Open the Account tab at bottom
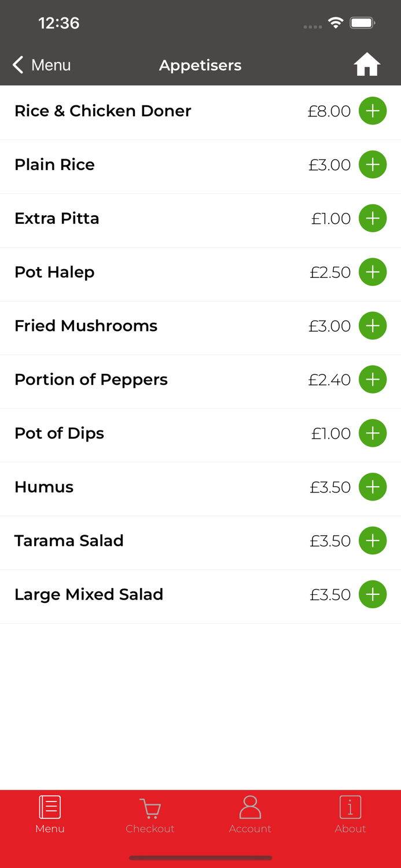 pos(250,829)
